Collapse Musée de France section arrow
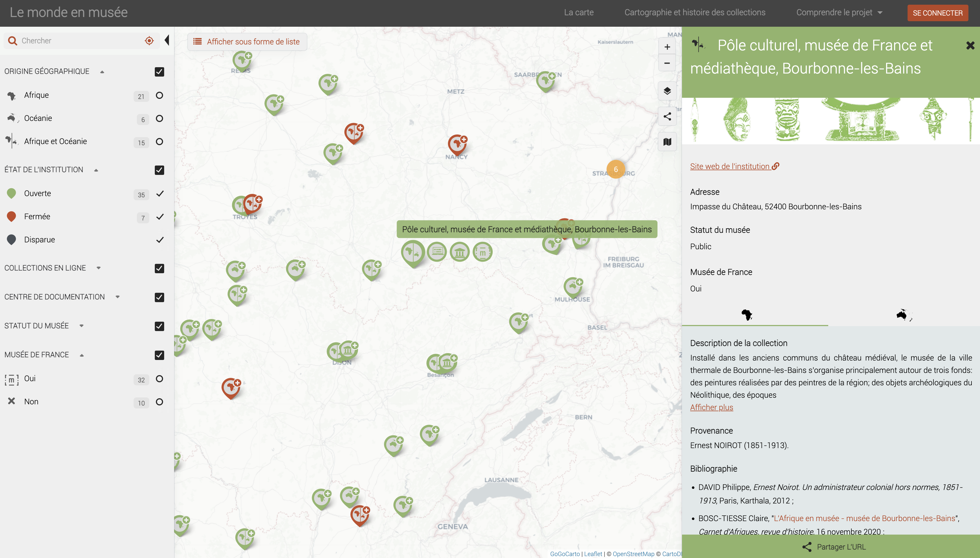This screenshot has width=980, height=558. [x=82, y=355]
